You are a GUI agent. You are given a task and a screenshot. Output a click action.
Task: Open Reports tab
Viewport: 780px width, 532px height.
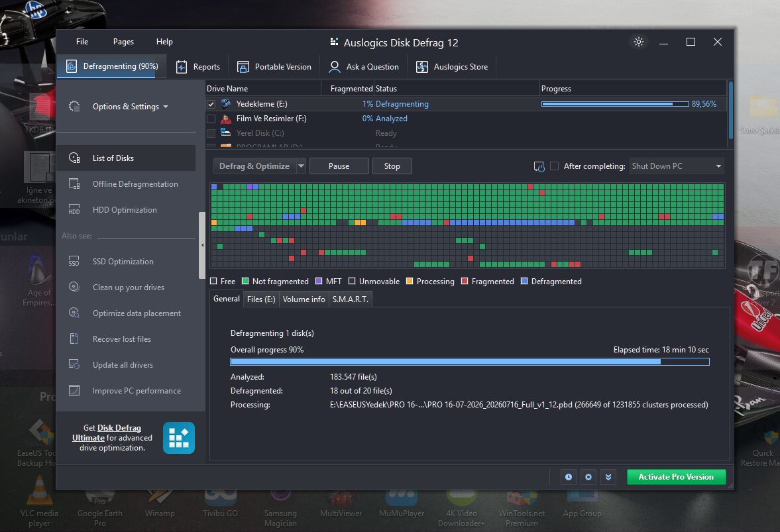(x=199, y=67)
